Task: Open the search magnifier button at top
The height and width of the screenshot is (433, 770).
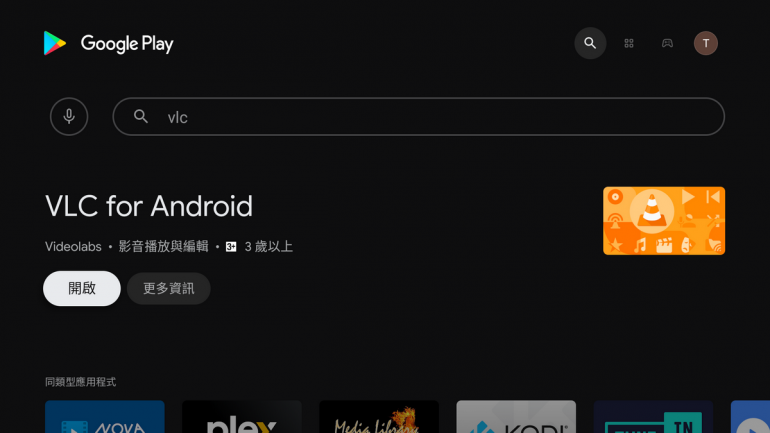Action: [590, 43]
